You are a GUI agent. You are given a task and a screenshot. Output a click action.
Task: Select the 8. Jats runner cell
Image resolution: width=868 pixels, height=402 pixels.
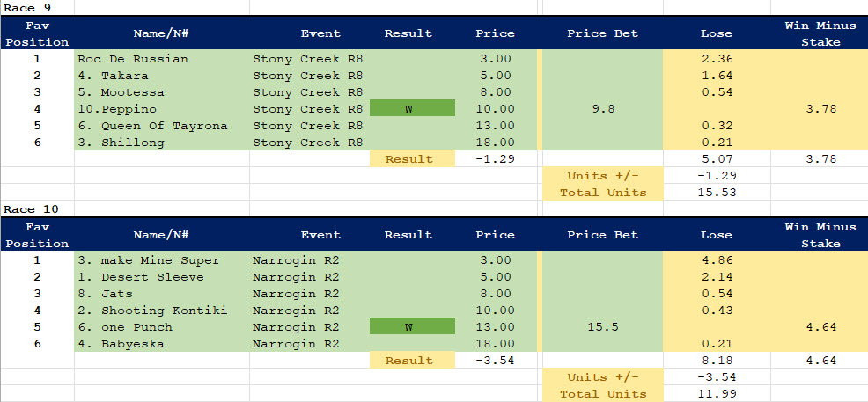(104, 294)
